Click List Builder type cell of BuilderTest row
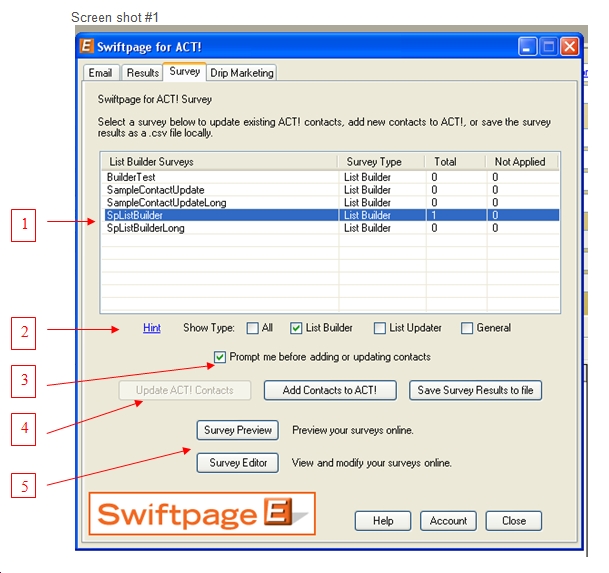The height and width of the screenshot is (573, 609). click(367, 177)
